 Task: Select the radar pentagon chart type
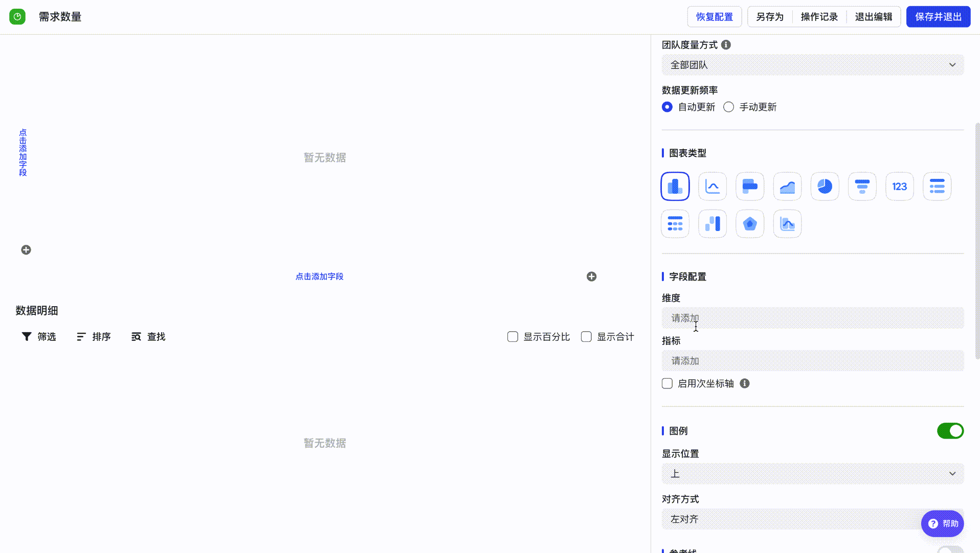click(749, 223)
